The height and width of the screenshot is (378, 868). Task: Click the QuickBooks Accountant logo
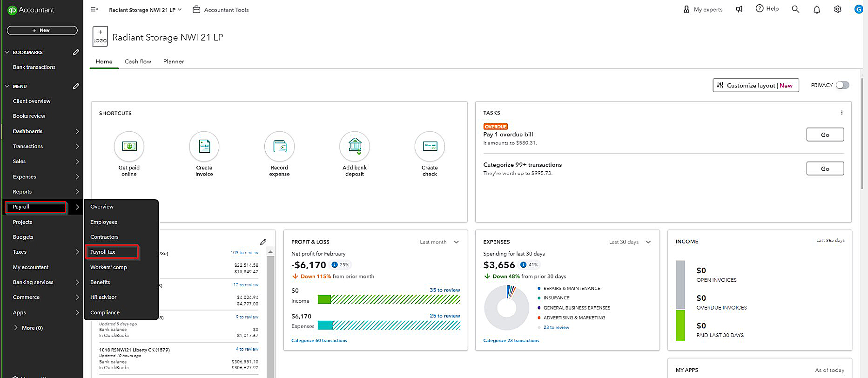[x=31, y=10]
